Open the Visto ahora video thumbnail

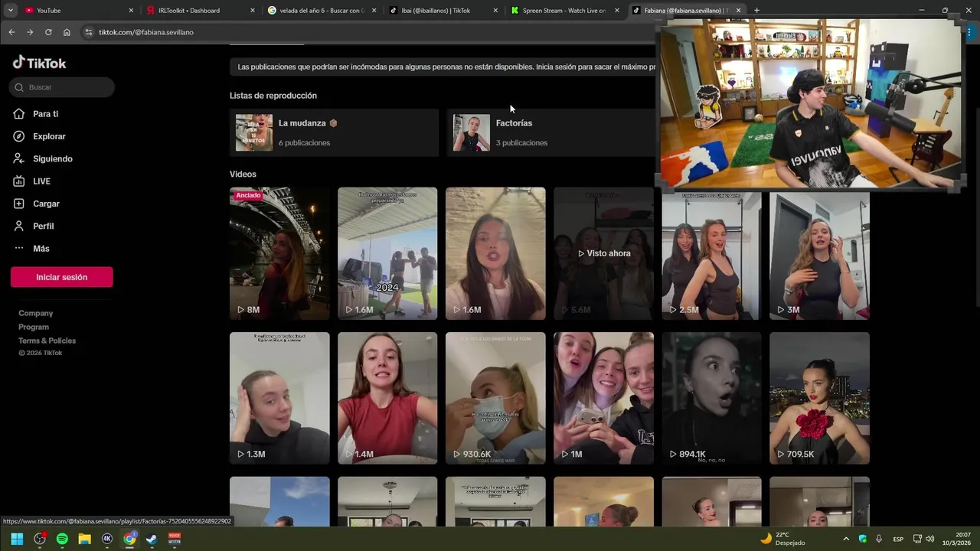click(x=603, y=253)
